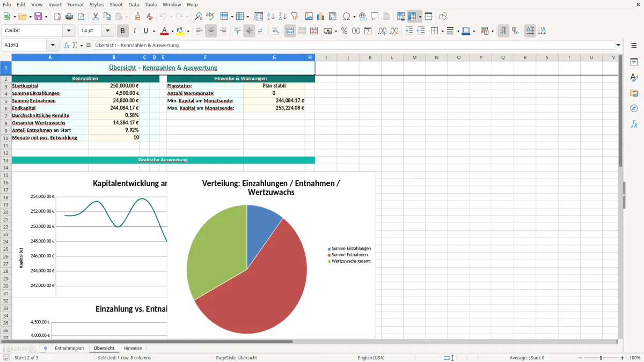Switch to the Entnahmeplan sheet tab
The width and height of the screenshot is (644, 362).
coord(69,348)
